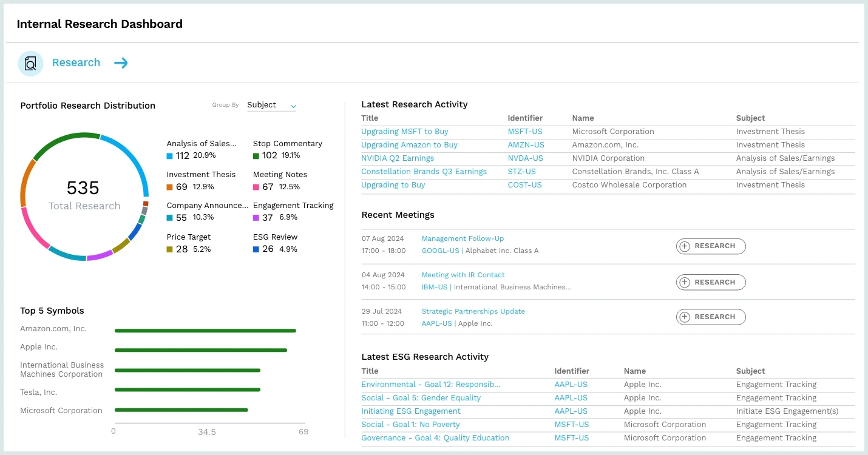Open the Initiating ESG Engagement entry

[411, 411]
